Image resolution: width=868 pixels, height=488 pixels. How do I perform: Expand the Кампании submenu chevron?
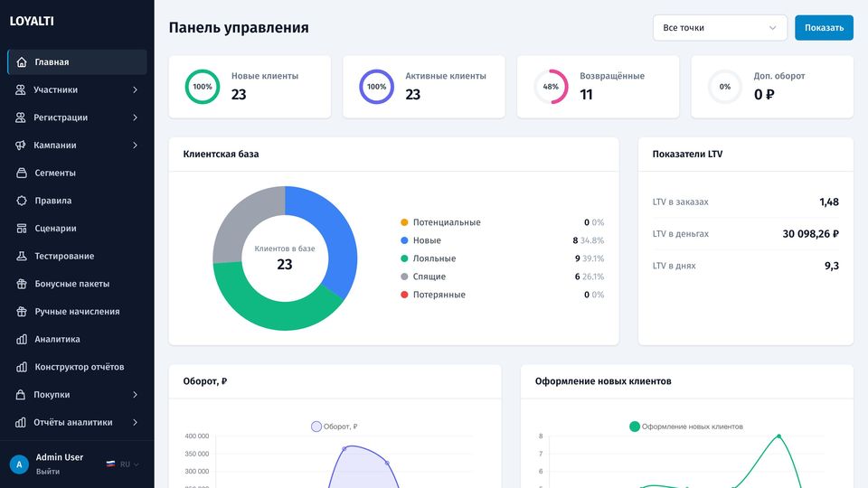tap(135, 145)
